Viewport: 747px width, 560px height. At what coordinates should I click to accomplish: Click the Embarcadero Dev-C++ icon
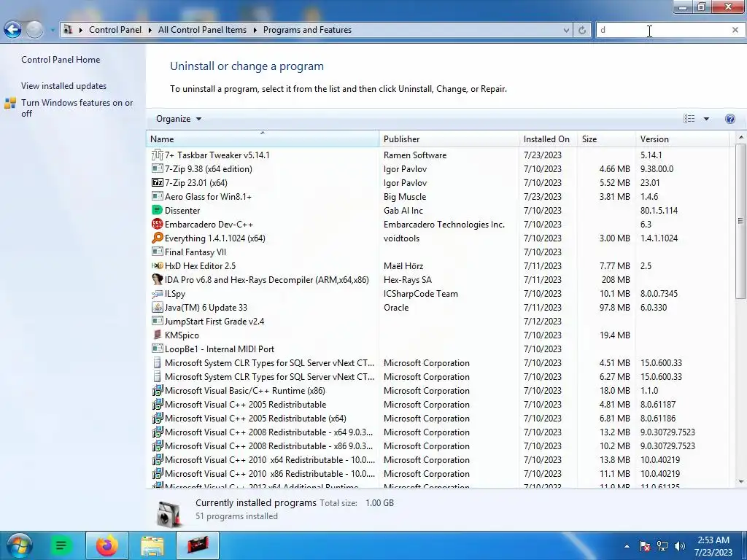pos(157,224)
